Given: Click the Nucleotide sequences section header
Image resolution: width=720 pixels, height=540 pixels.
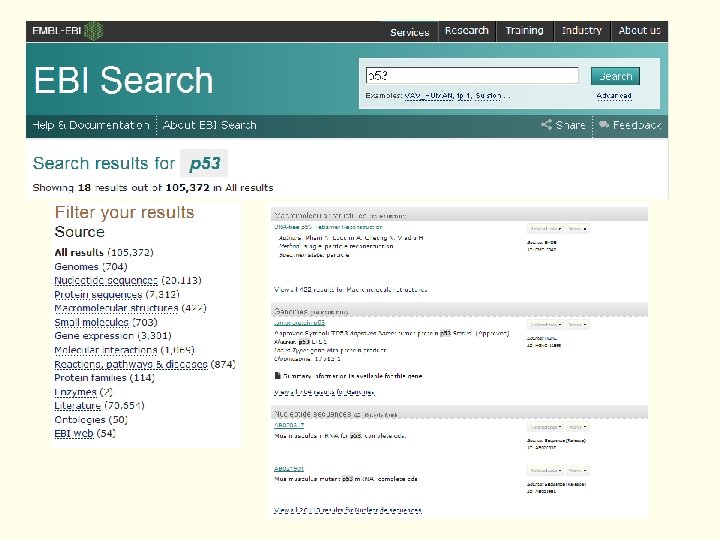Looking at the screenshot, I should tap(459, 414).
